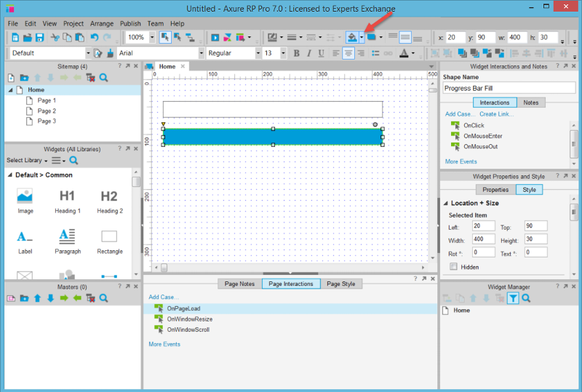This screenshot has height=392, width=582.
Task: Click the Create Link... link
Action: [498, 114]
